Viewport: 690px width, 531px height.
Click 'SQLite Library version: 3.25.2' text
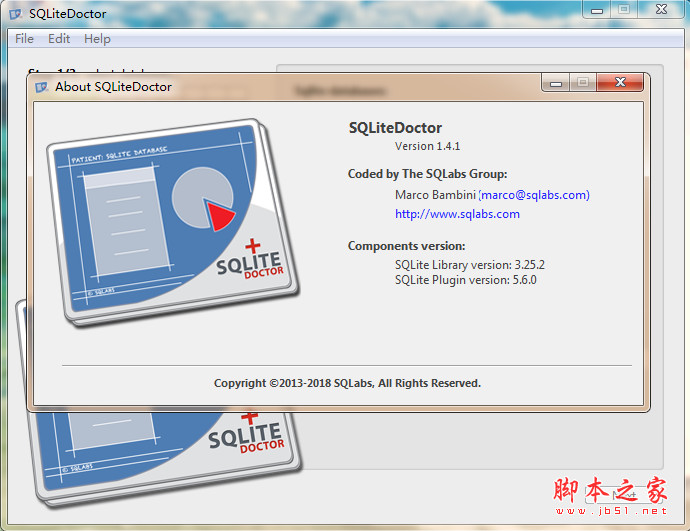[x=470, y=265]
